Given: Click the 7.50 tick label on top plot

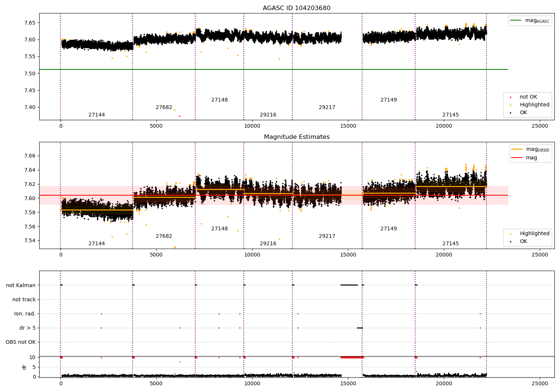Looking at the screenshot, I should [29, 74].
